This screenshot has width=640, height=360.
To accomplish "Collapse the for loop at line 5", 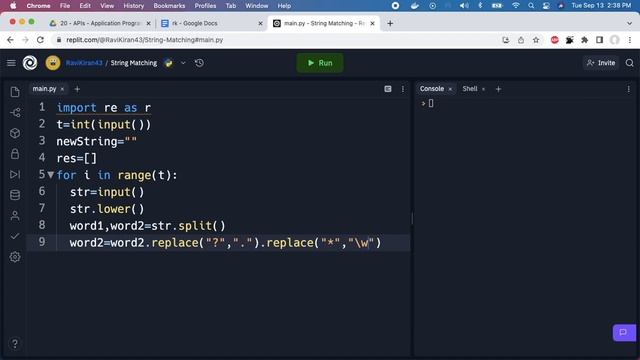I will coord(51,175).
